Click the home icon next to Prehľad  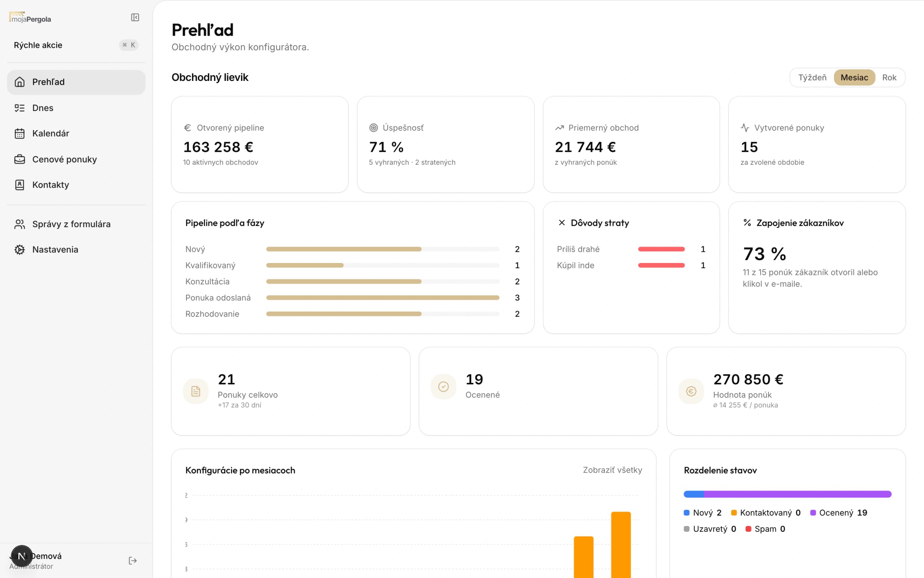point(19,82)
